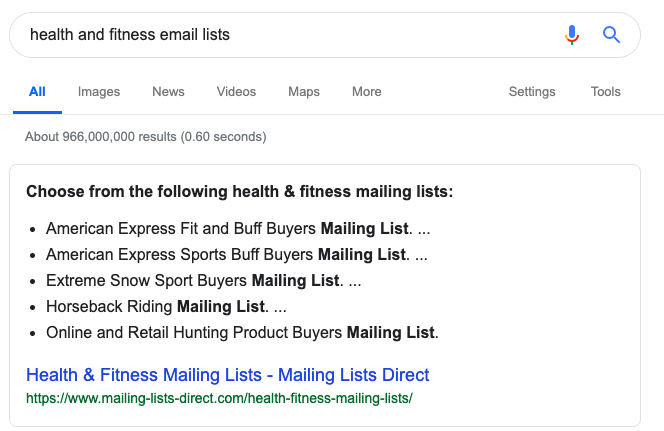
Task: Open Health & Fitness Mailing Lists result link
Action: (227, 375)
